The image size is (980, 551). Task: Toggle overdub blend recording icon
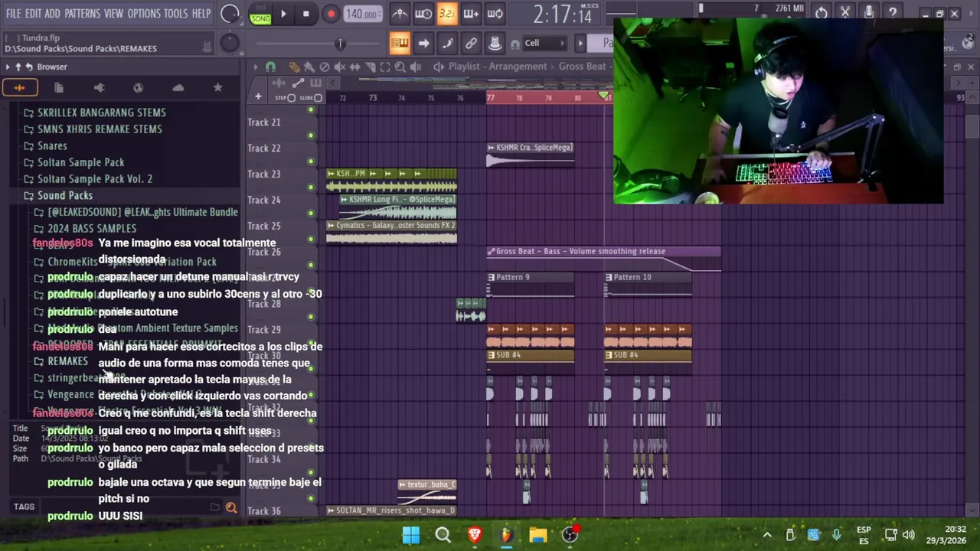tap(471, 13)
